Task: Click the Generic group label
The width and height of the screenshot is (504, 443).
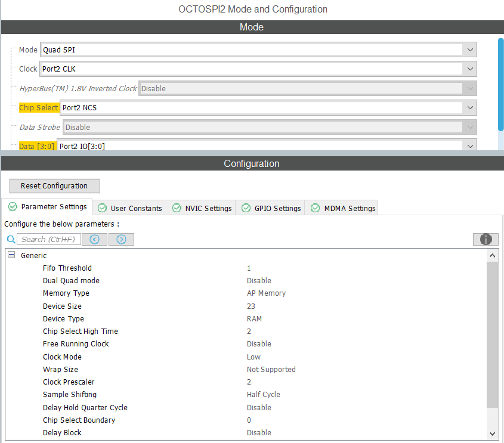Action: pyautogui.click(x=34, y=255)
